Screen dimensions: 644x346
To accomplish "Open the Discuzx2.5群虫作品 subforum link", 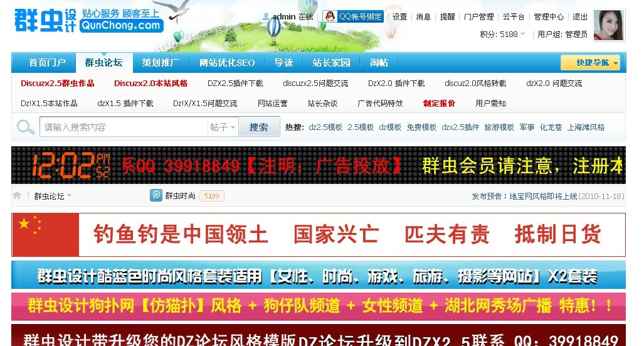I will coord(58,83).
